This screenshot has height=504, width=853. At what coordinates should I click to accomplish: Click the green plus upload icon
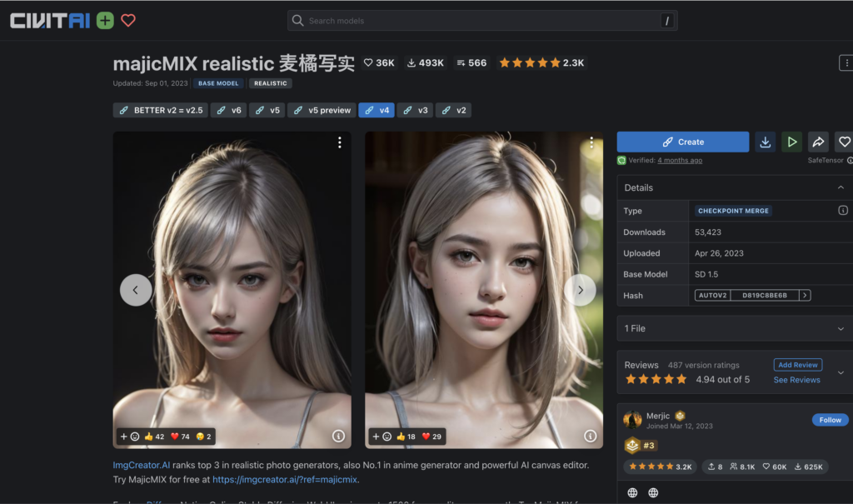[x=105, y=21]
